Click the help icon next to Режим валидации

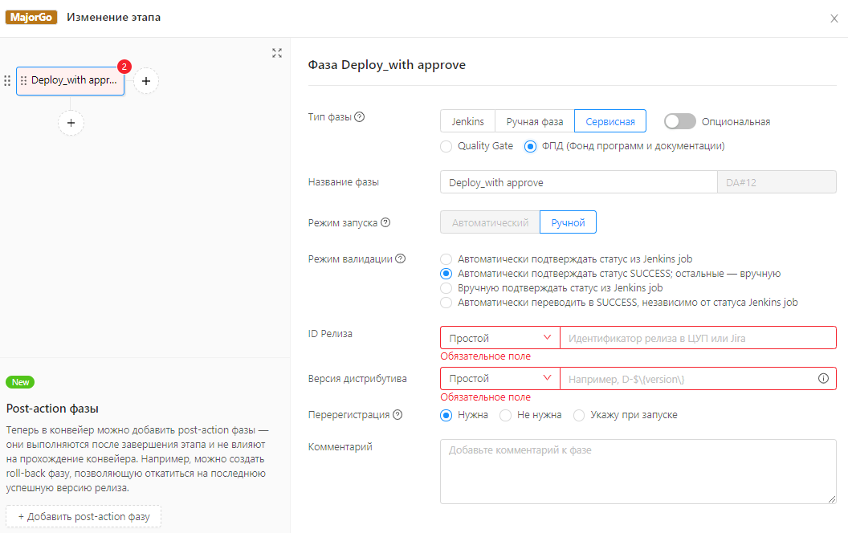coord(401,259)
